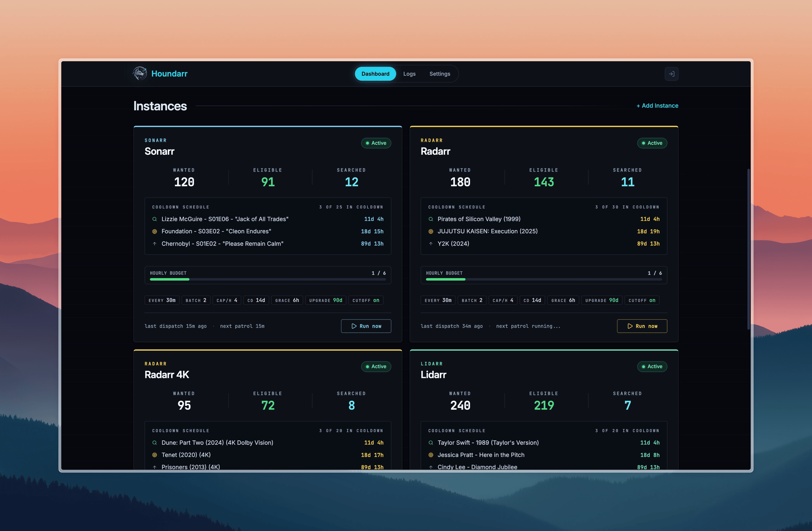The image size is (812, 531).
Task: Click cutoff icon beside Foundation S03E02
Action: pyautogui.click(x=154, y=231)
